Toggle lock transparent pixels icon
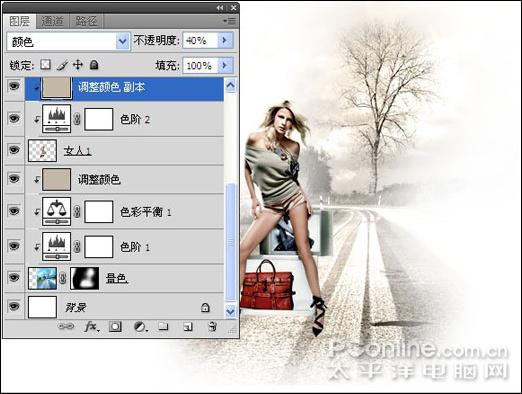 (x=46, y=65)
